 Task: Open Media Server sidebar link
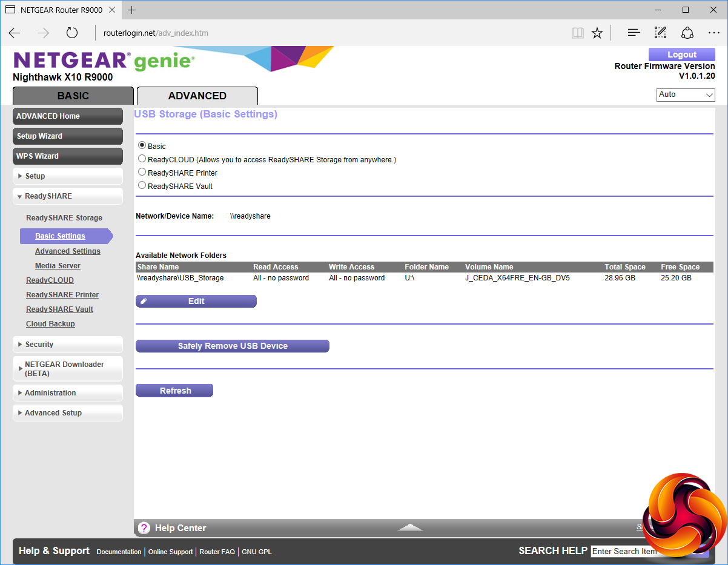[x=58, y=266]
